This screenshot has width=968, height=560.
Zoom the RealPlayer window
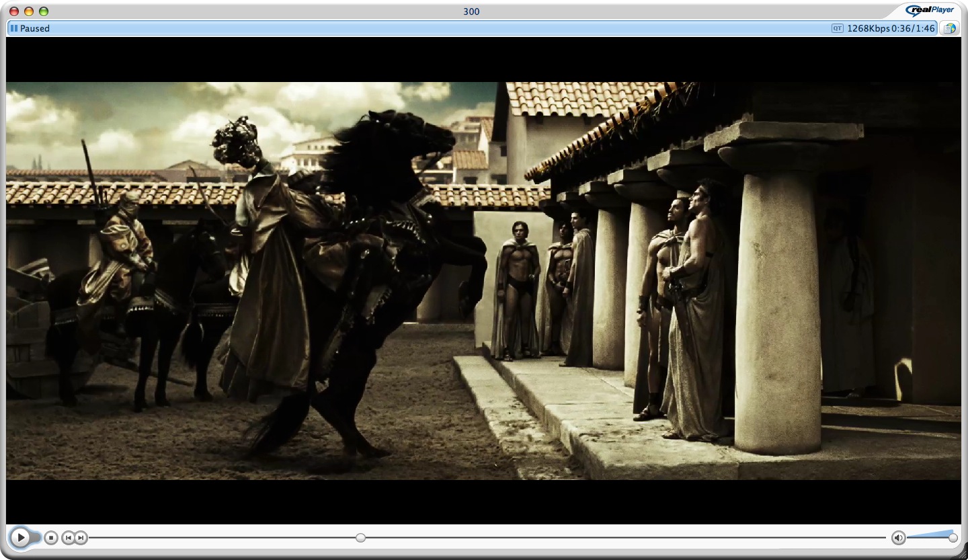point(44,11)
